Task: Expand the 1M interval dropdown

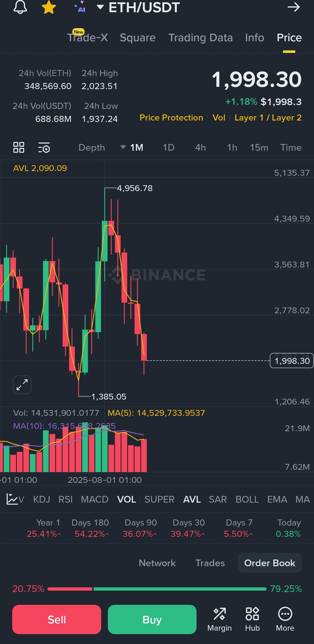Action: (132, 147)
